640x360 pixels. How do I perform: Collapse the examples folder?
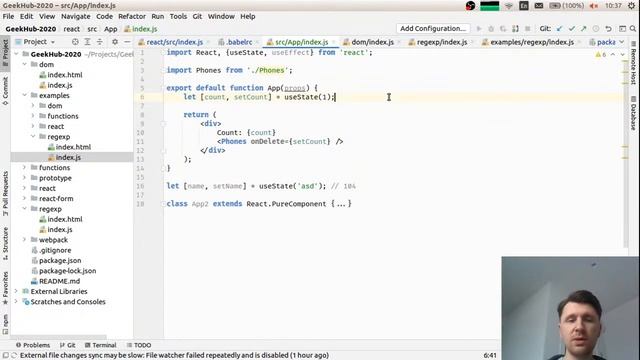coord(25,95)
